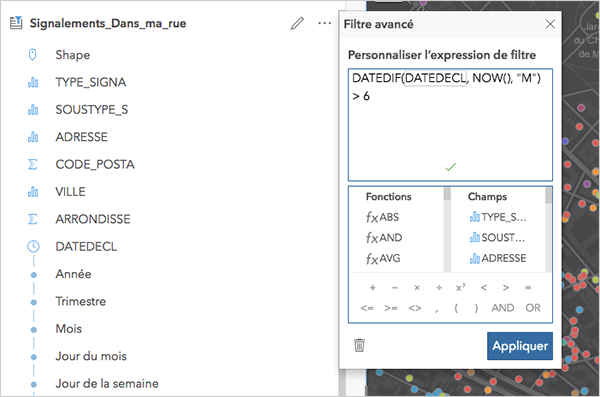Insert the plus operator
Image resolution: width=600 pixels, height=397 pixels.
click(373, 288)
